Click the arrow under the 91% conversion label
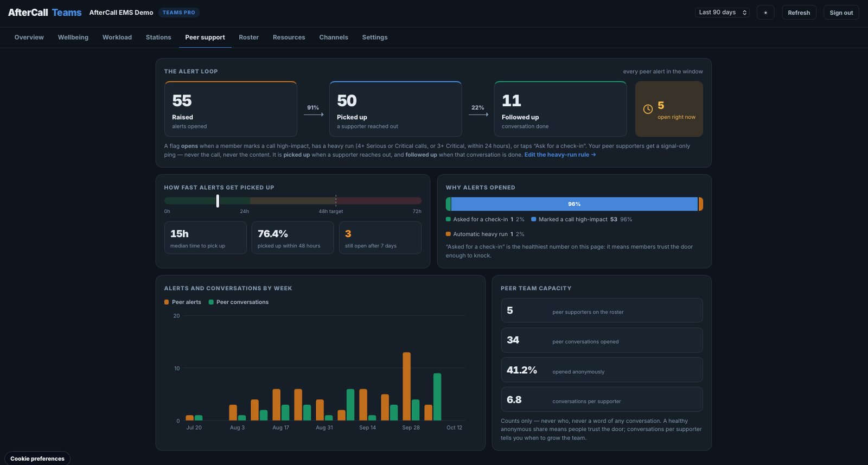Screen dimensions: 868x465 pos(314,114)
